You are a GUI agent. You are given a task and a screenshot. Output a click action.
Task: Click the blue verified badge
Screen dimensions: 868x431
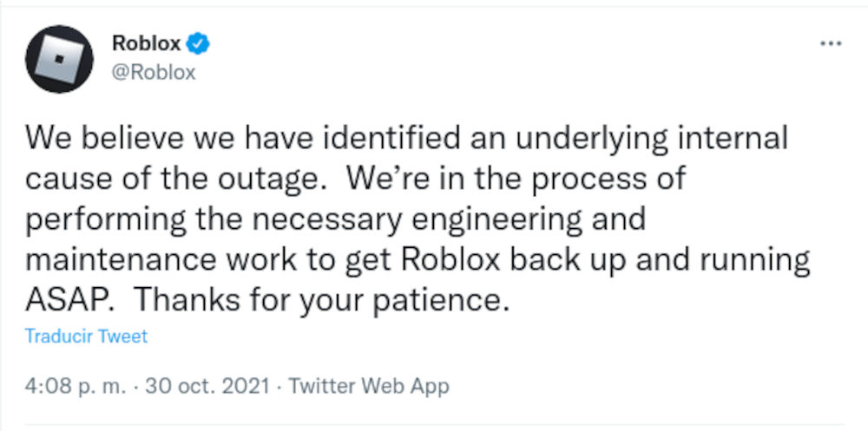point(199,43)
